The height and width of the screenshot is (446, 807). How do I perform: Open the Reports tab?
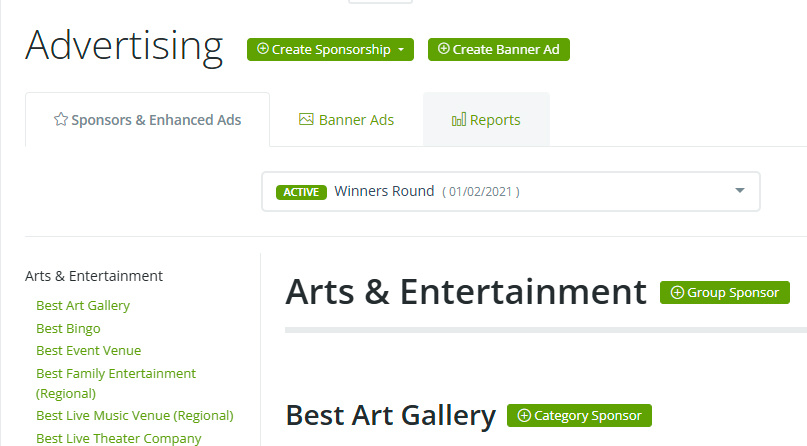[x=486, y=120]
